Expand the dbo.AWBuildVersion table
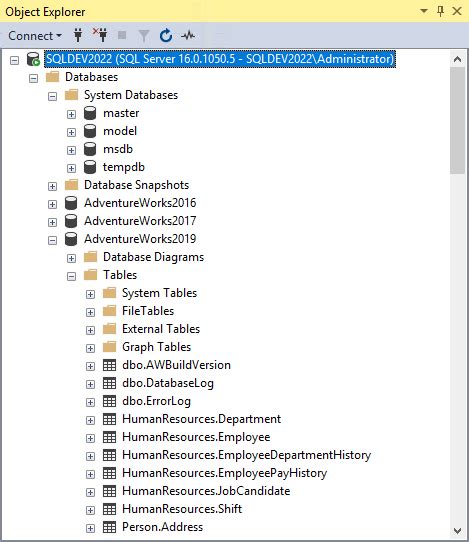This screenshot has height=542, width=469. (x=91, y=366)
